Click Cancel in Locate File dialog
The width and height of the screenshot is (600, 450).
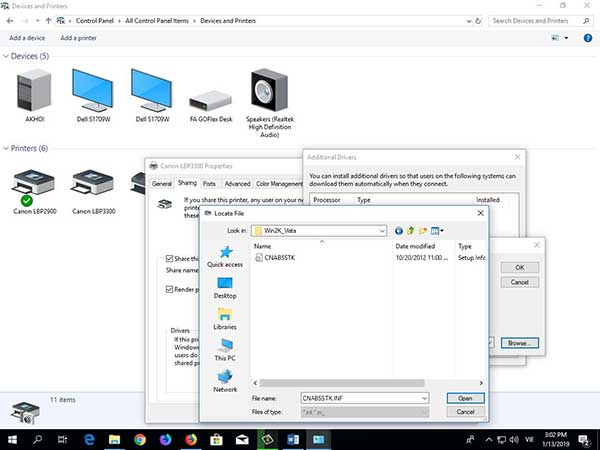coord(465,412)
